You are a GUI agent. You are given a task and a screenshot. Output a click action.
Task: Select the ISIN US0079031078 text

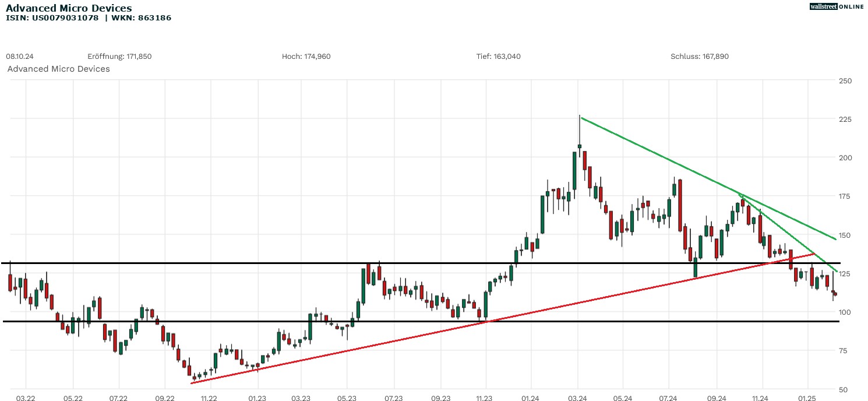click(52, 17)
